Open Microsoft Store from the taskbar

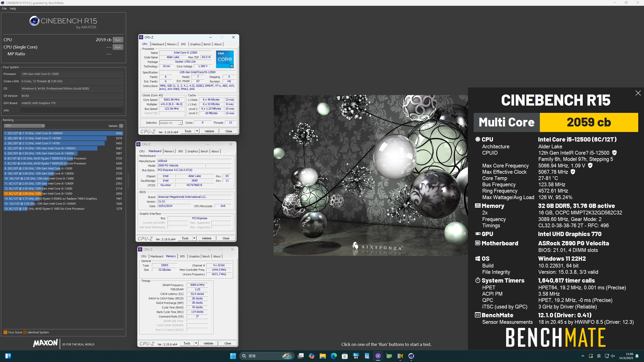pyautogui.click(x=345, y=356)
